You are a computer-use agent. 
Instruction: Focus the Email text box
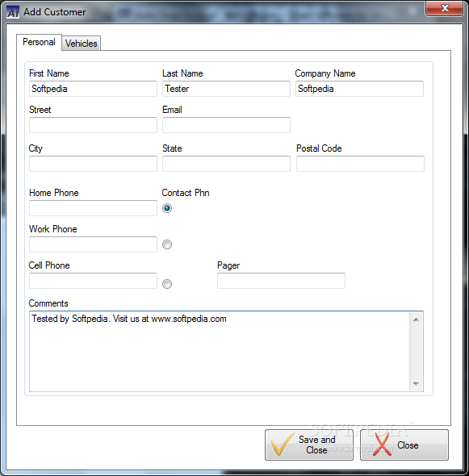[x=226, y=125]
